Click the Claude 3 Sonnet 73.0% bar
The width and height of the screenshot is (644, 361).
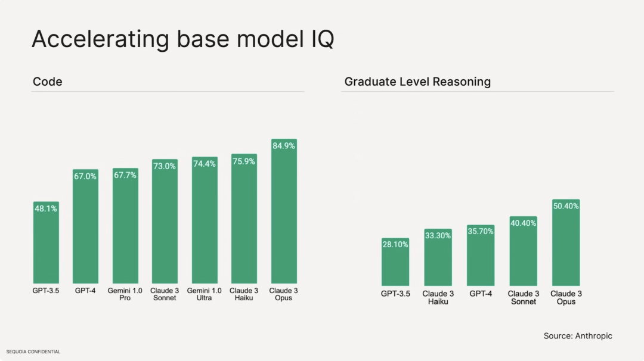(165, 221)
